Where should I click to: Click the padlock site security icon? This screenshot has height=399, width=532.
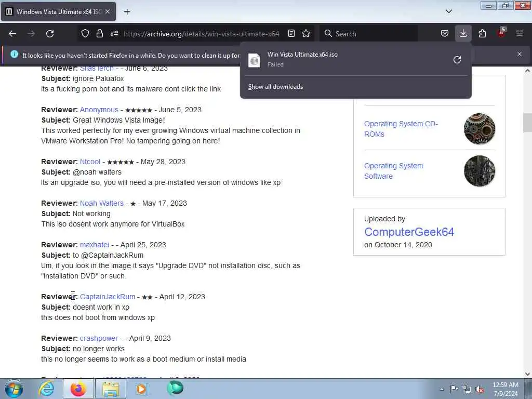point(99,34)
